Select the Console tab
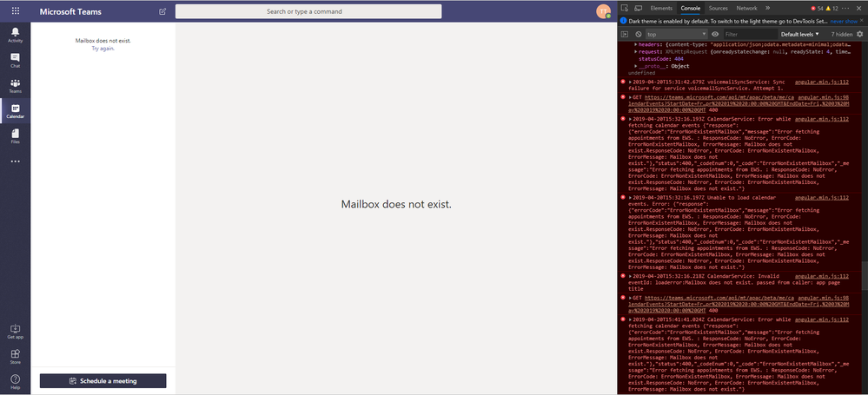Screen dimensions: 868x395 690,9
